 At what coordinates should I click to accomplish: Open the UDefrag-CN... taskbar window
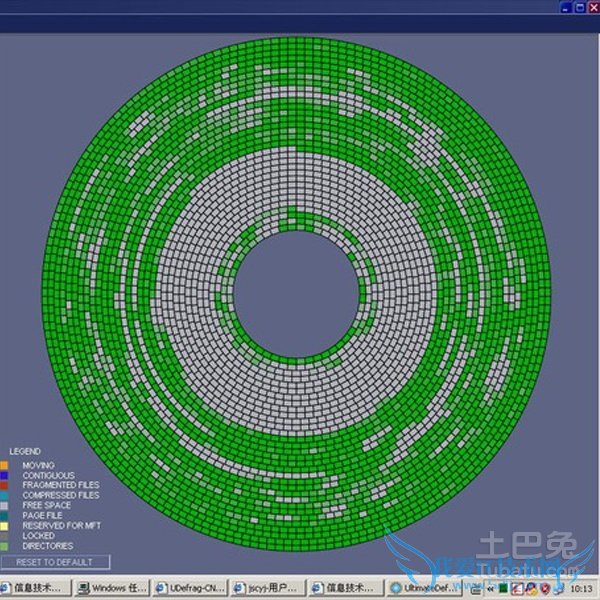pyautogui.click(x=189, y=588)
